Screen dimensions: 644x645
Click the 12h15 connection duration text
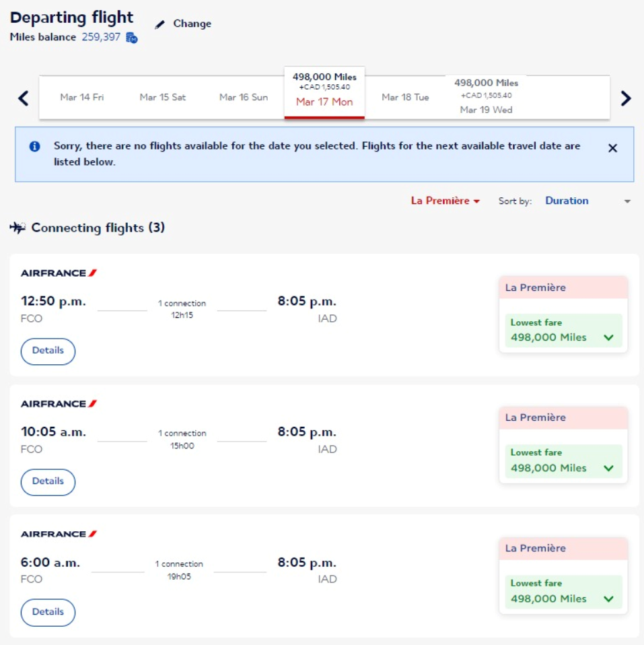pyautogui.click(x=182, y=316)
